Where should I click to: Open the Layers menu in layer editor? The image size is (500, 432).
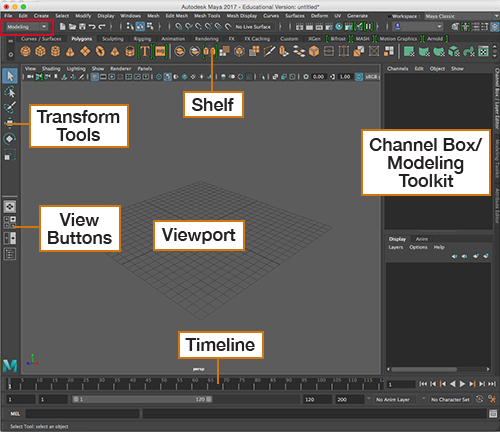[396, 247]
